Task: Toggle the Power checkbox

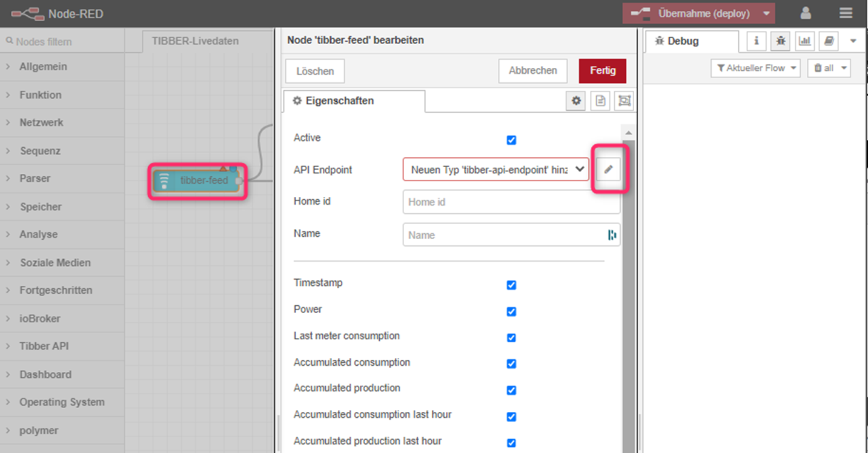Action: point(511,312)
